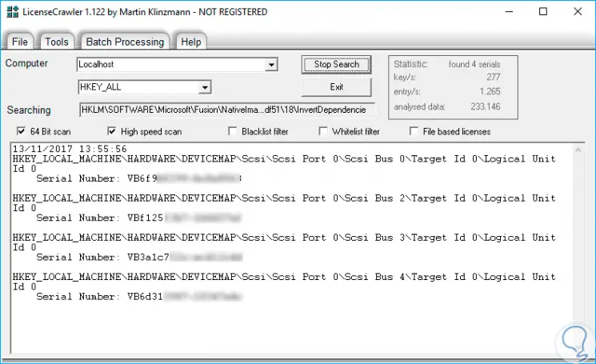This screenshot has height=364, width=596.
Task: Switch to the Batch Processing tab
Action: click(x=124, y=42)
